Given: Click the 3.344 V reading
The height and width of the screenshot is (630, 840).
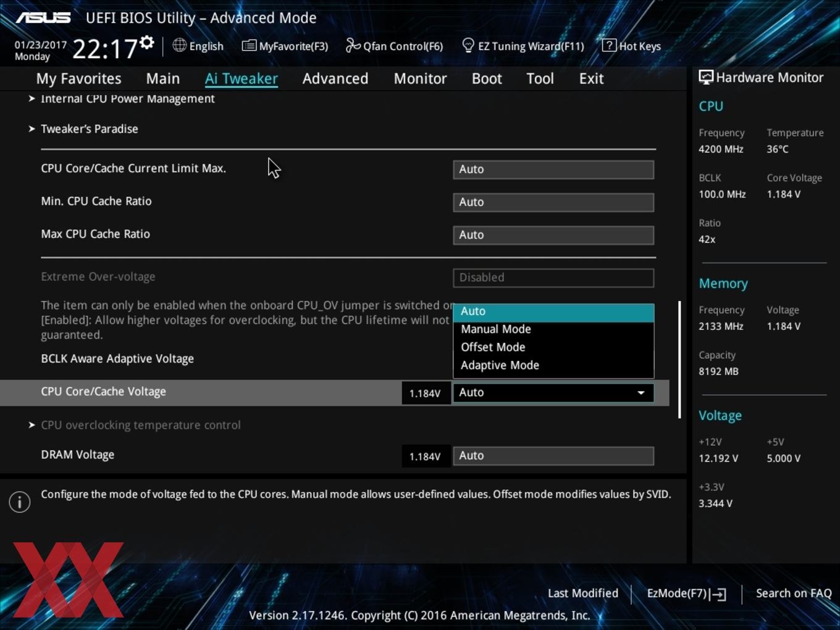Looking at the screenshot, I should [x=715, y=503].
